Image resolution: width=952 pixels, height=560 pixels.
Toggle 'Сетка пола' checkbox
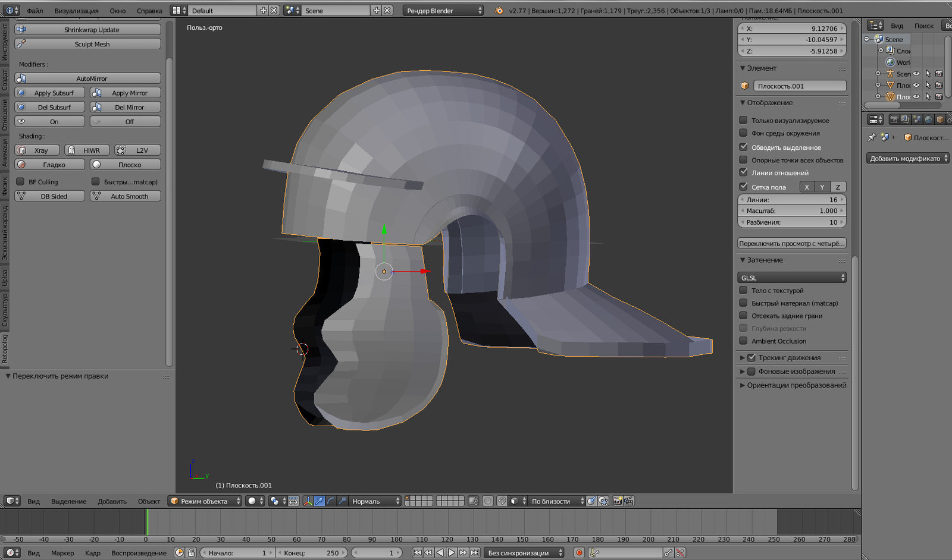(743, 187)
